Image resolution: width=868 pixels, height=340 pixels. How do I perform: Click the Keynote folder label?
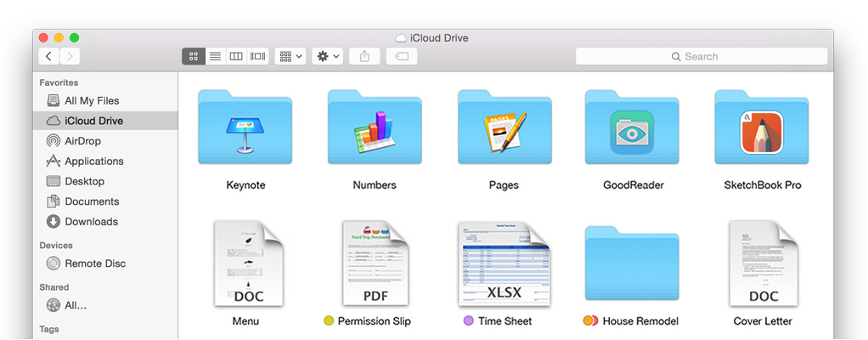click(x=245, y=185)
